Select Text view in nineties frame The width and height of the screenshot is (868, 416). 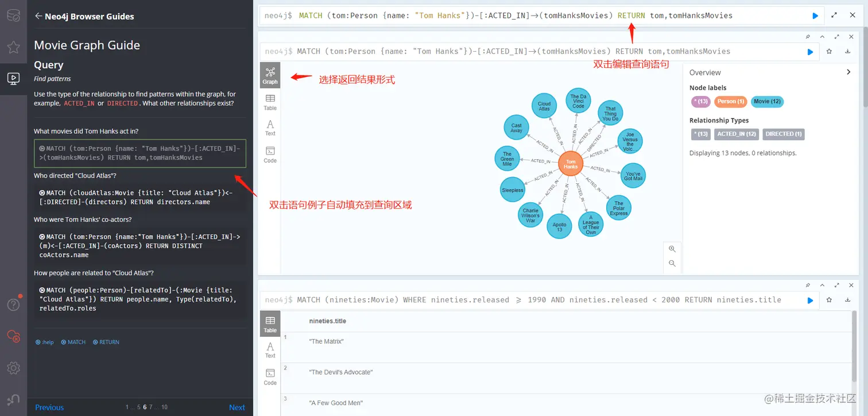click(270, 350)
